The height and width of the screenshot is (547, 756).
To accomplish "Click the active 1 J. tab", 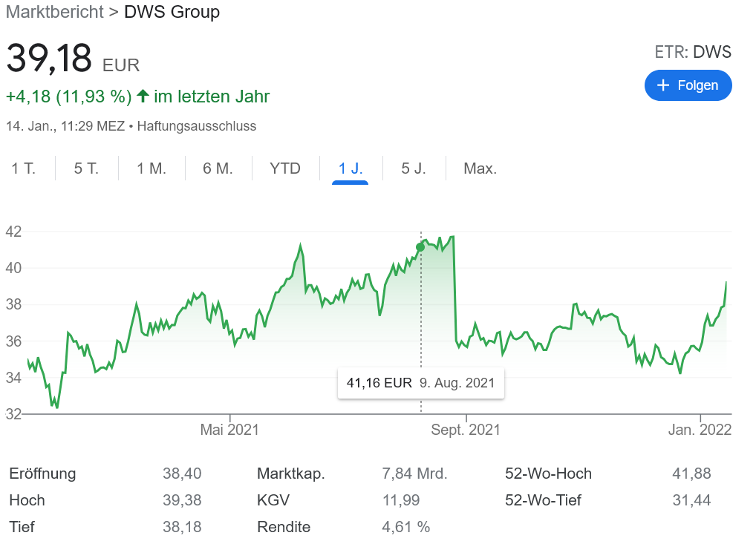I will coord(351,168).
